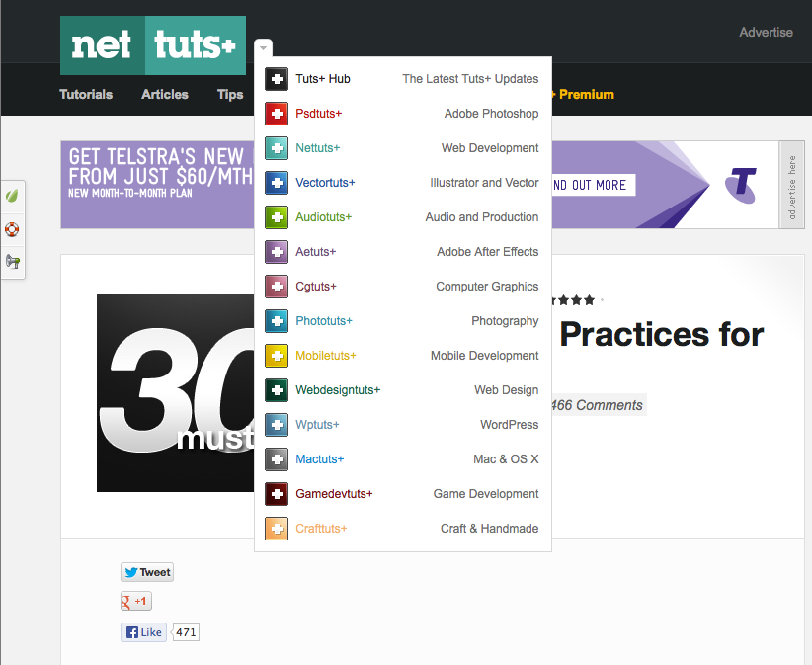Click the purple Aetuts+ plus icon
Screen dimensions: 812x665
(277, 252)
